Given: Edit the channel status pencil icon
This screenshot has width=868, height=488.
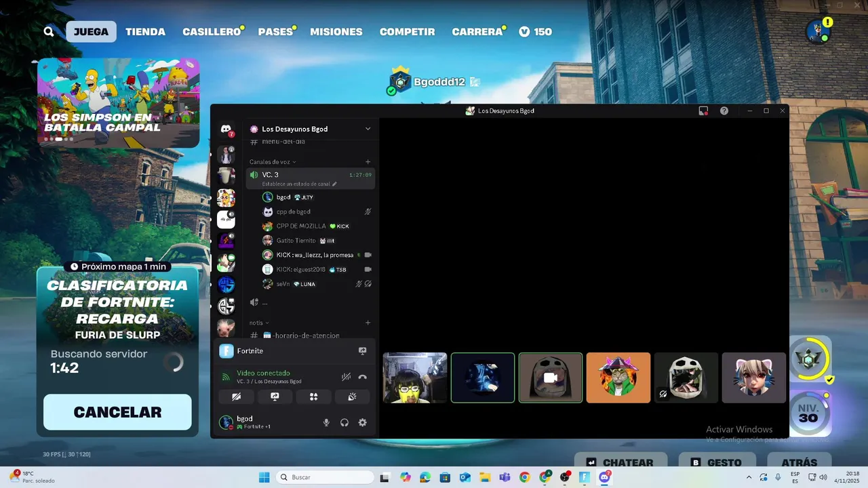Looking at the screenshot, I should coord(334,184).
